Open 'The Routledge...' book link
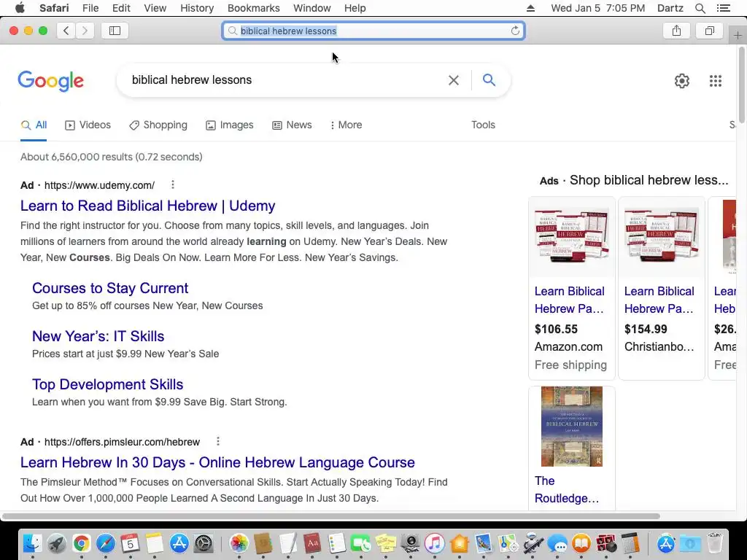This screenshot has width=747, height=560. coord(567,489)
